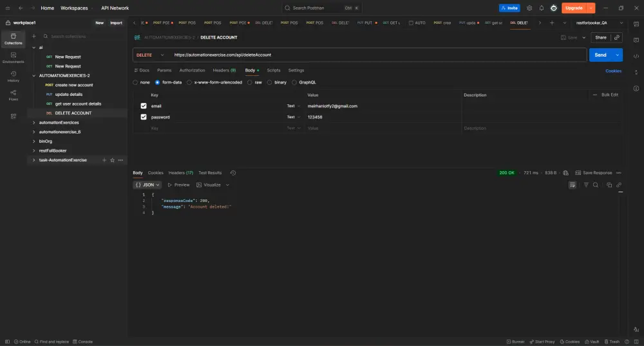Screen dimensions: 644x346
Task: Click the user avatar icon beside Upgrade
Action: [x=554, y=8]
